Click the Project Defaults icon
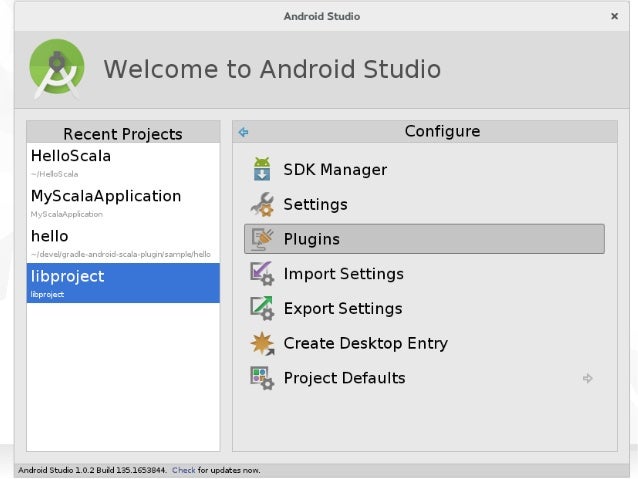Image resolution: width=638 pixels, height=479 pixels. pos(262,378)
